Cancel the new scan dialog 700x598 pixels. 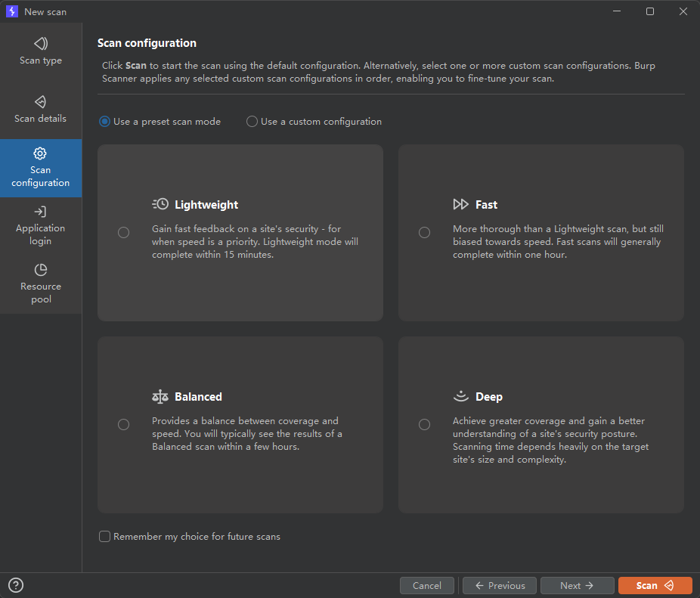(x=427, y=585)
